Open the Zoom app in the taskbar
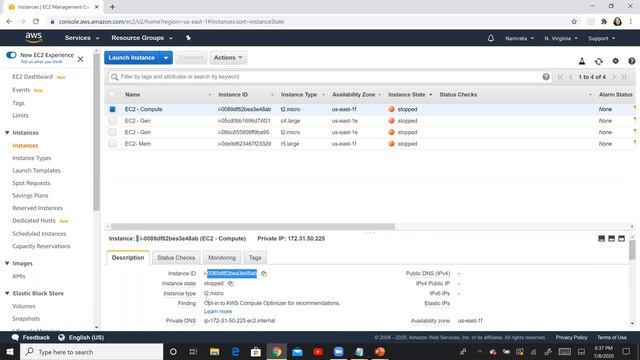 [338, 351]
